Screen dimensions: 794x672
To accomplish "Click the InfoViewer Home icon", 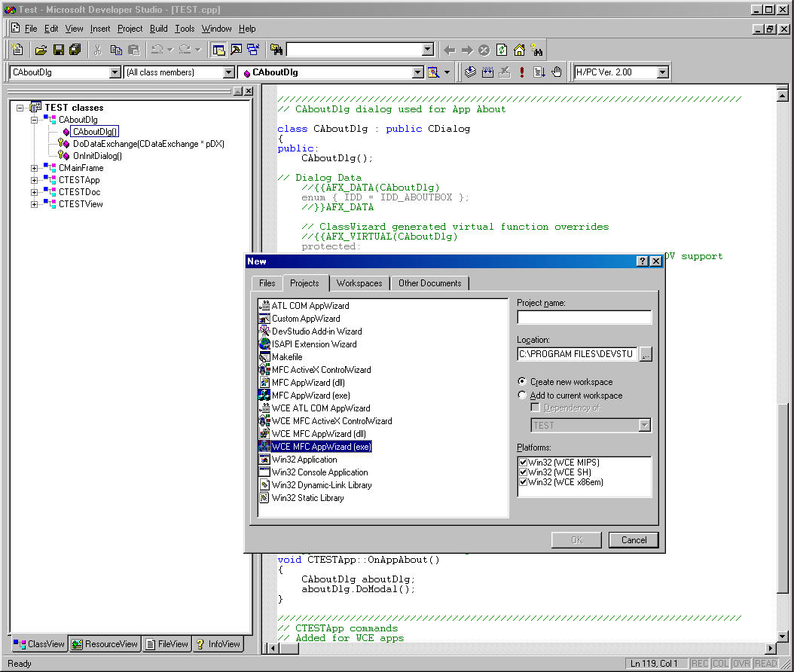I will pyautogui.click(x=519, y=50).
